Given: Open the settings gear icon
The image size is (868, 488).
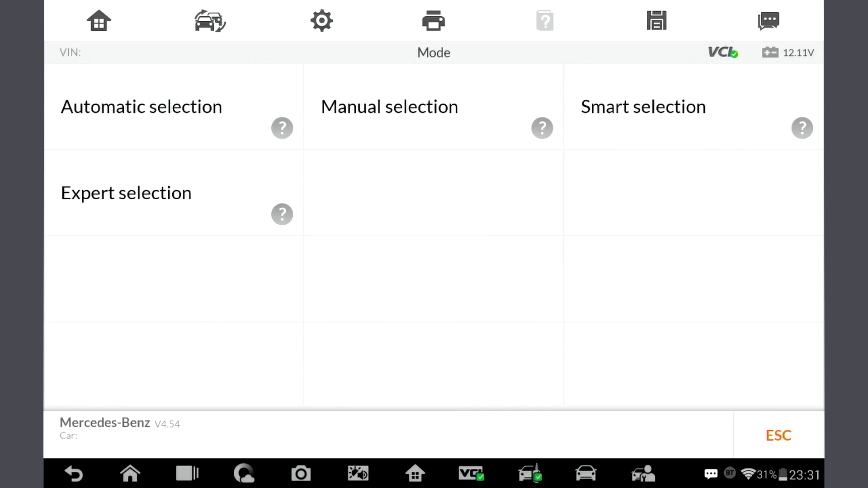Looking at the screenshot, I should coord(321,21).
